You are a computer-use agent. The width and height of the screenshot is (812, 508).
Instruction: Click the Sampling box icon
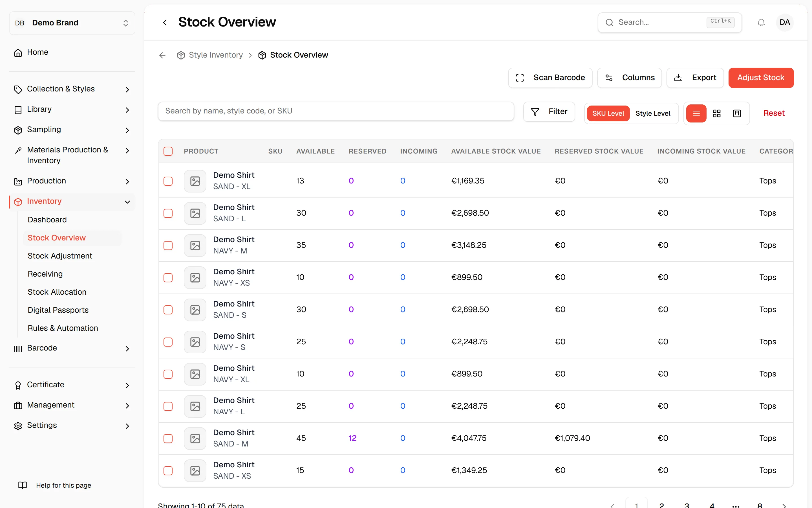pyautogui.click(x=18, y=130)
